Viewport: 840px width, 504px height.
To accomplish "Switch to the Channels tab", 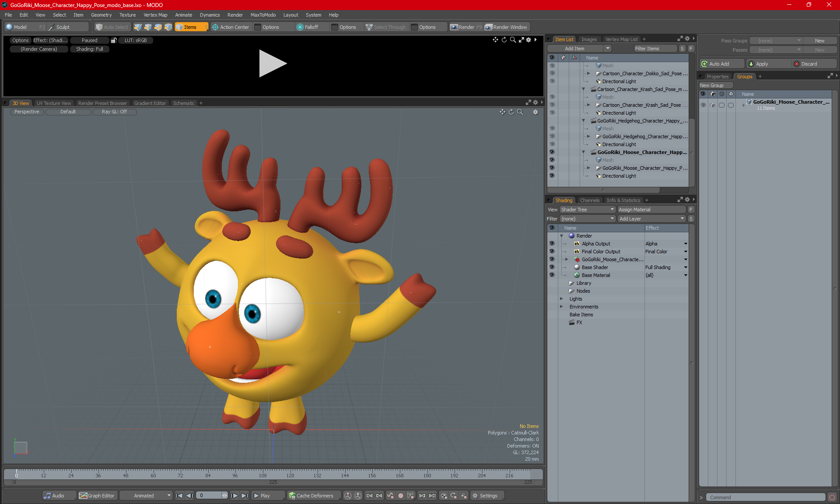I will tap(590, 200).
